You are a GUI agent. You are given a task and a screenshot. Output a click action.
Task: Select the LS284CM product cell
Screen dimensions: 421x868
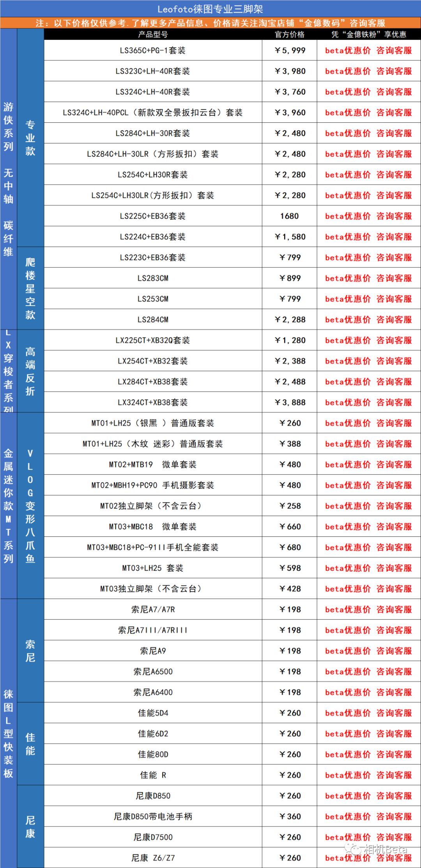153,319
